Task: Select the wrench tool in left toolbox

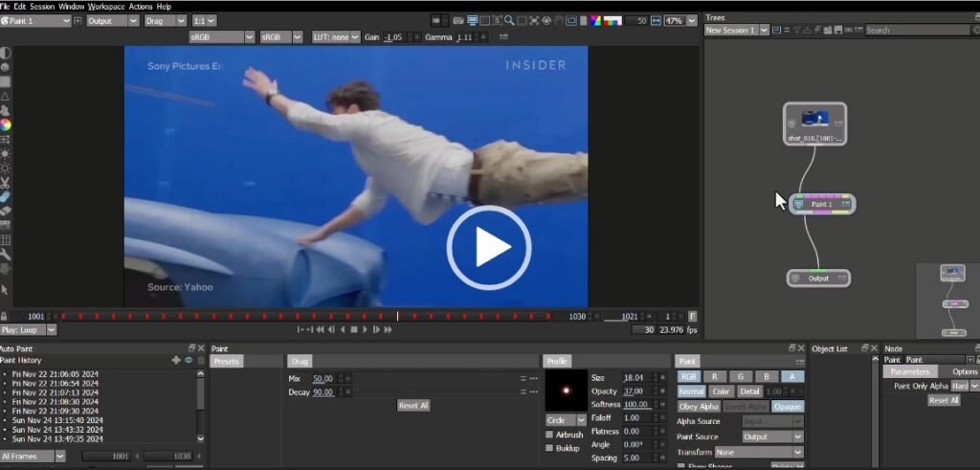Action: [x=5, y=255]
